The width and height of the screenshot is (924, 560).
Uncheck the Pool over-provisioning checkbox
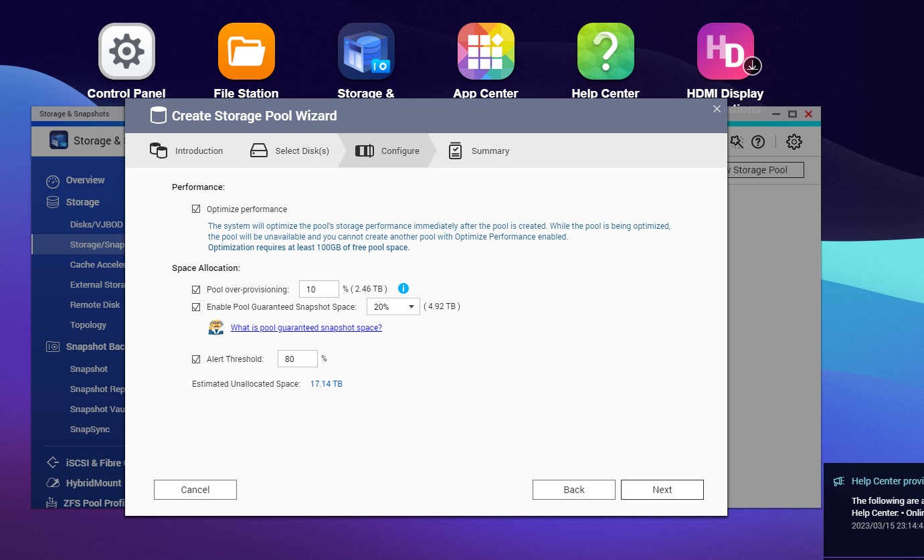point(196,290)
